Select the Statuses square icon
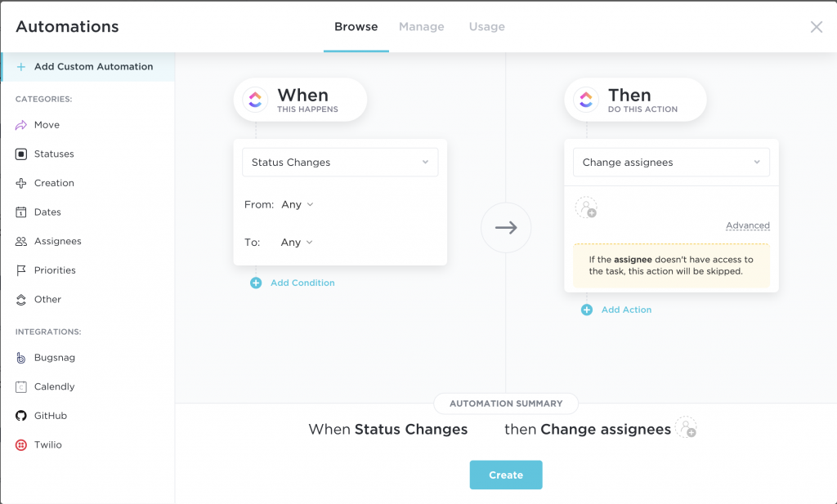The image size is (837, 504). coord(20,154)
